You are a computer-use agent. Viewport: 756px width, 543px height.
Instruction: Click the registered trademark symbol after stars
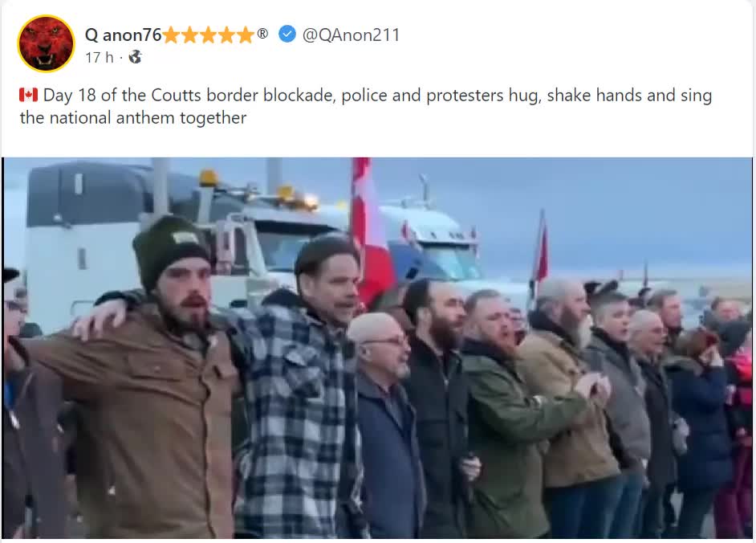coord(262,33)
